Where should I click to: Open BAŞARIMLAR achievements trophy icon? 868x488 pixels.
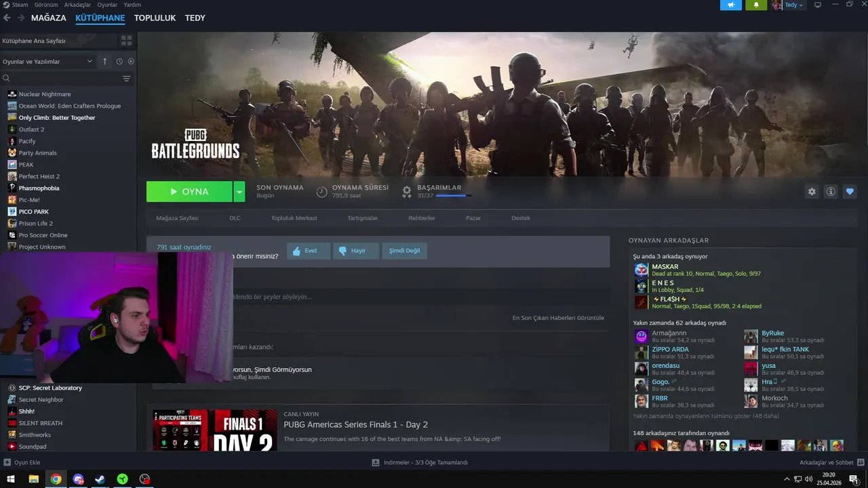coord(407,192)
